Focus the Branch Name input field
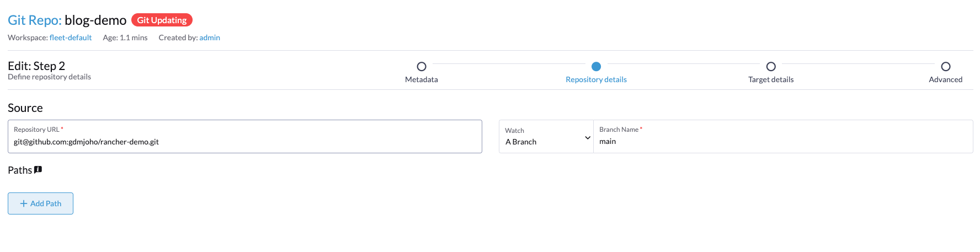 [x=783, y=137]
